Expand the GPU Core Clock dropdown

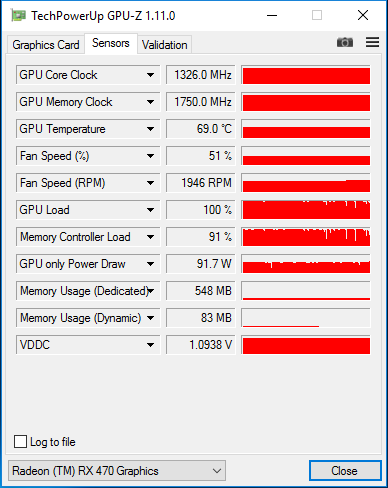pyautogui.click(x=150, y=75)
